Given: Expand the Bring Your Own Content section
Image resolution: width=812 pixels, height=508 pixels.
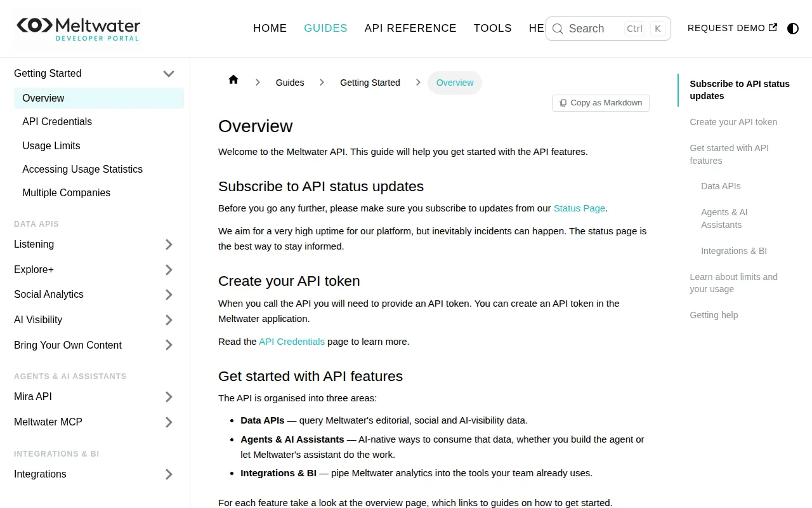Looking at the screenshot, I should tap(169, 345).
